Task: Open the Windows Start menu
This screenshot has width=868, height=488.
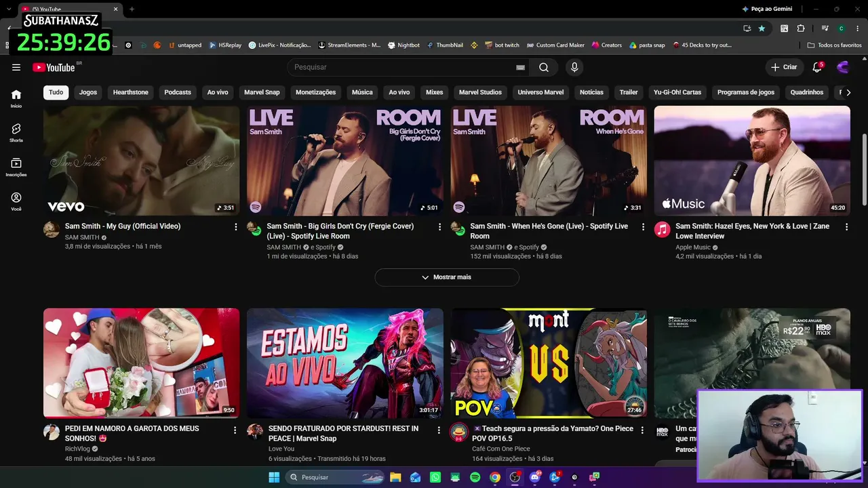Action: point(274,477)
